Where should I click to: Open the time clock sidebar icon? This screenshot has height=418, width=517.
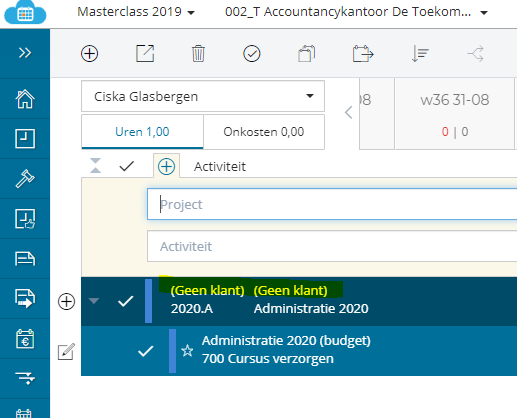(x=25, y=139)
